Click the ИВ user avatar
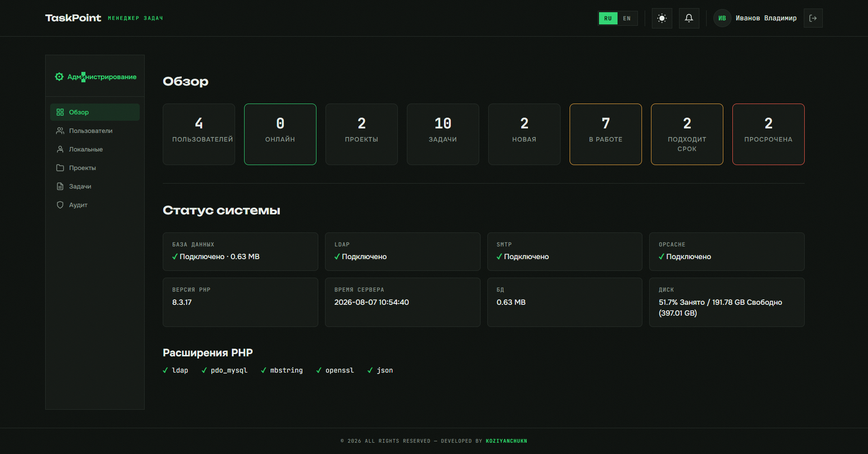Viewport: 868px width, 454px height. [x=722, y=18]
